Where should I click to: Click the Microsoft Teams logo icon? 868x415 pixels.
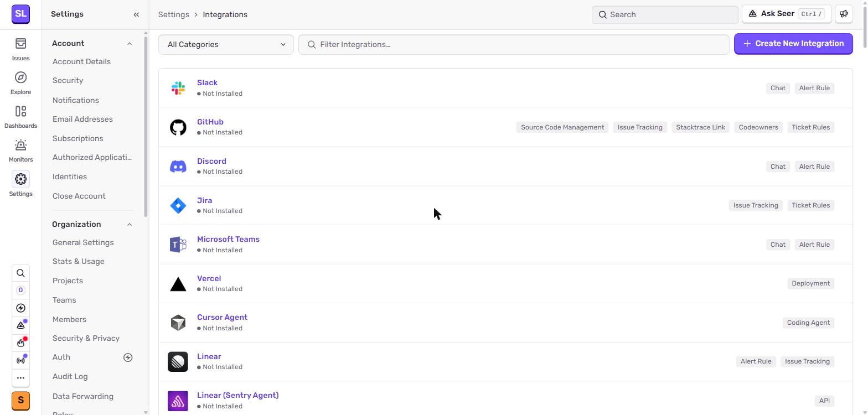click(178, 245)
